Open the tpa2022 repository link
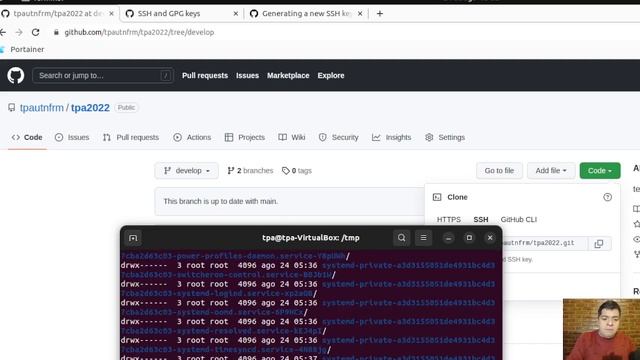Viewport: 640px width, 360px height. click(90, 108)
